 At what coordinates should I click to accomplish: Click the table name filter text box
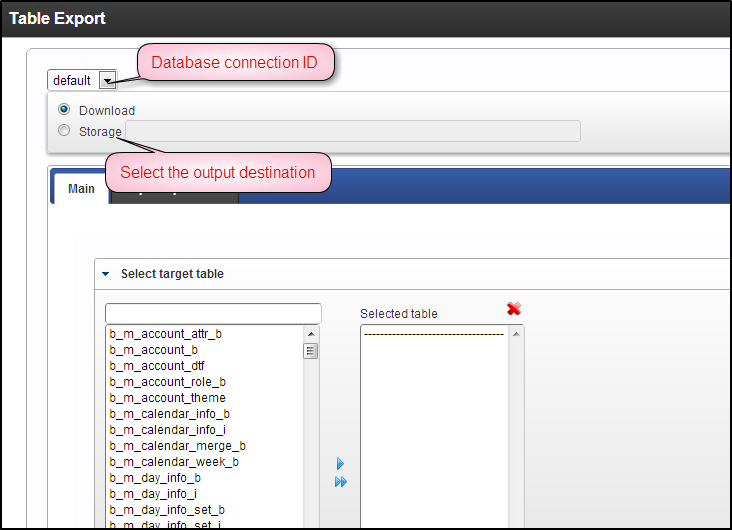coord(213,313)
